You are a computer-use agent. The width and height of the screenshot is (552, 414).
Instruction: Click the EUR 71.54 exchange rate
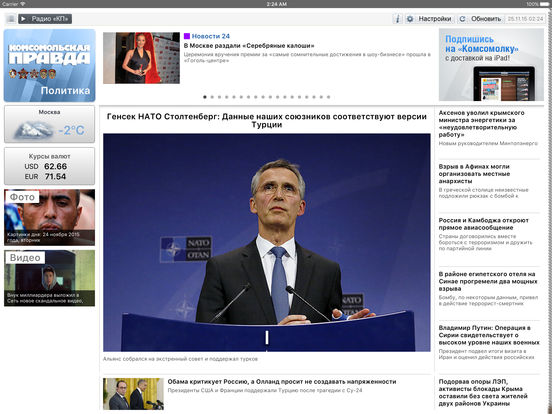click(x=45, y=177)
